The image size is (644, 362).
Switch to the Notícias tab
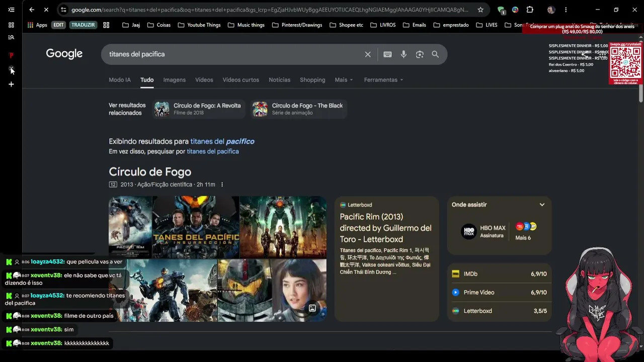280,80
